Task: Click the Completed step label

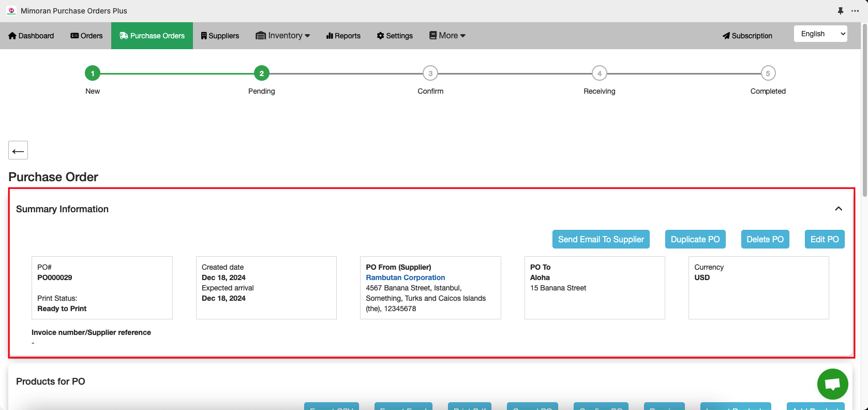Action: tap(768, 91)
